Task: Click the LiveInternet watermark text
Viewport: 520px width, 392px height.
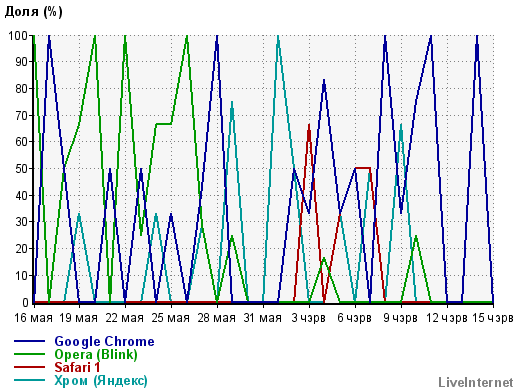Action: click(x=476, y=382)
